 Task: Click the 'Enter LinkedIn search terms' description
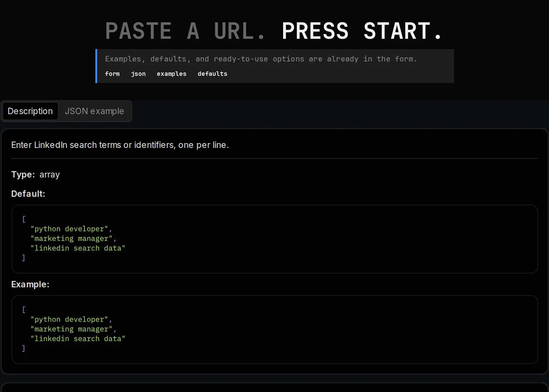120,145
